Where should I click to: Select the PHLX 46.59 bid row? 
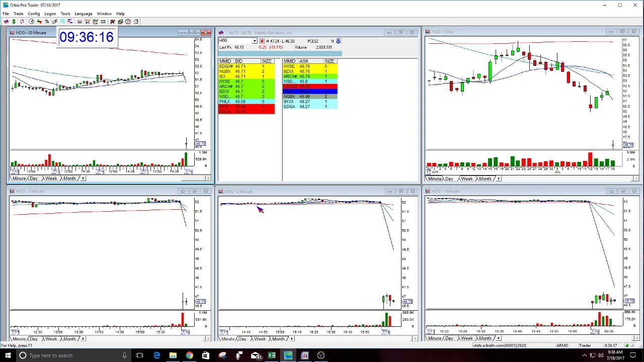(x=247, y=102)
